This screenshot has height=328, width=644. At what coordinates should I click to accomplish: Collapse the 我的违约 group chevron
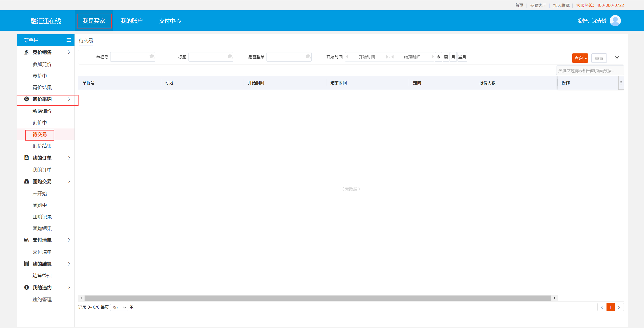point(69,287)
